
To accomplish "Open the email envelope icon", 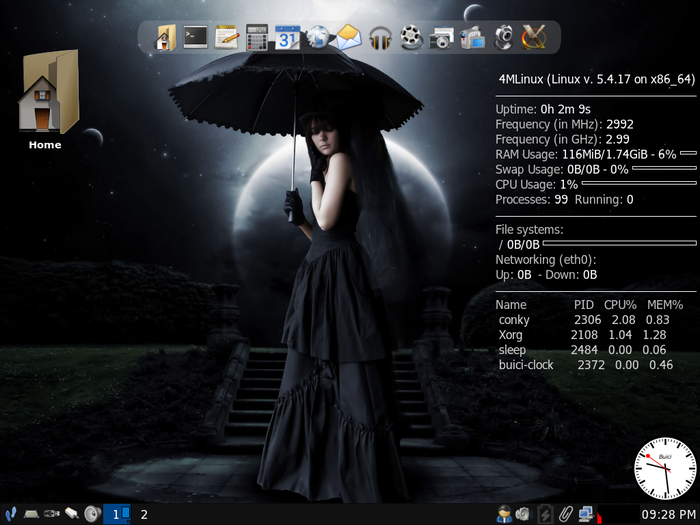I will click(x=348, y=37).
